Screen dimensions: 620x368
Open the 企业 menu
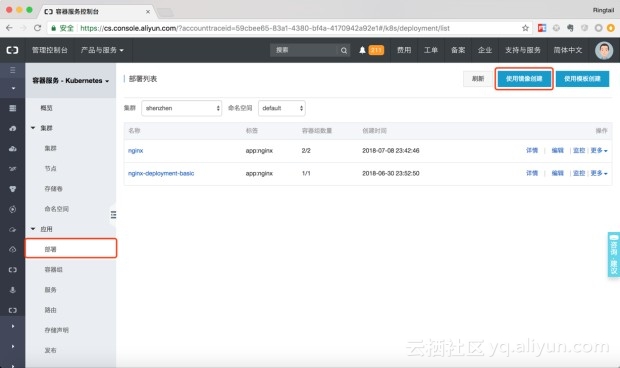point(485,50)
